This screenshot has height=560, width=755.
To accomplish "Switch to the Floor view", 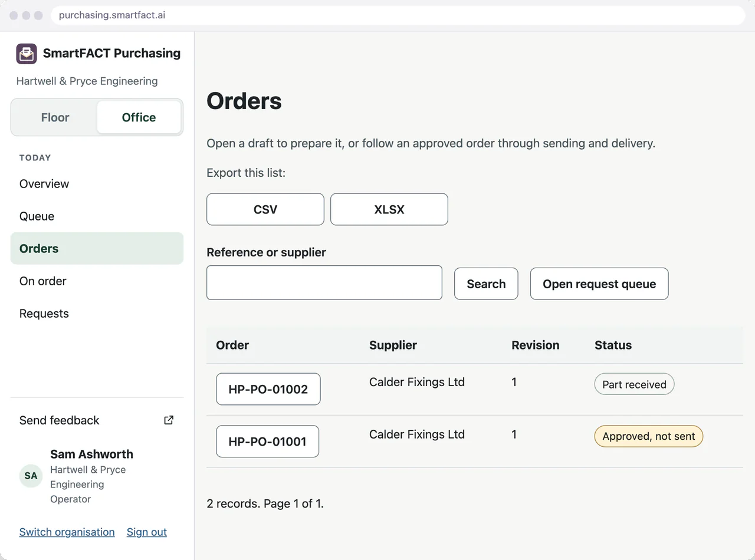I will pos(55,117).
